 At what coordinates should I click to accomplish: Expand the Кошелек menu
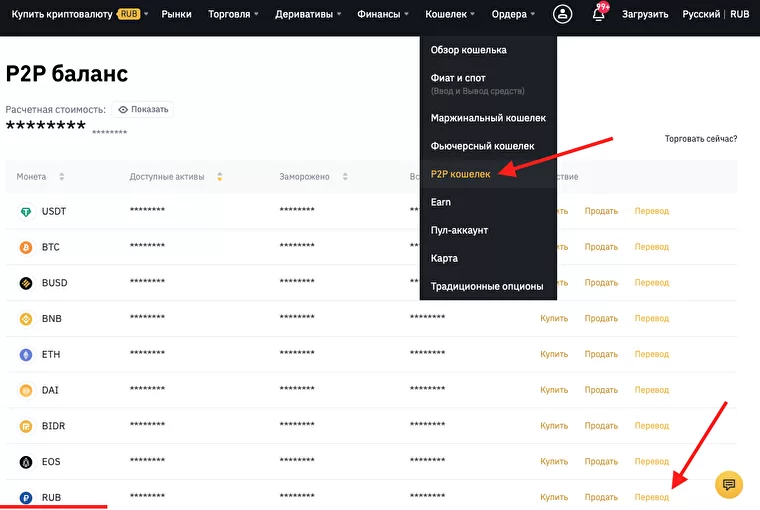tap(450, 14)
